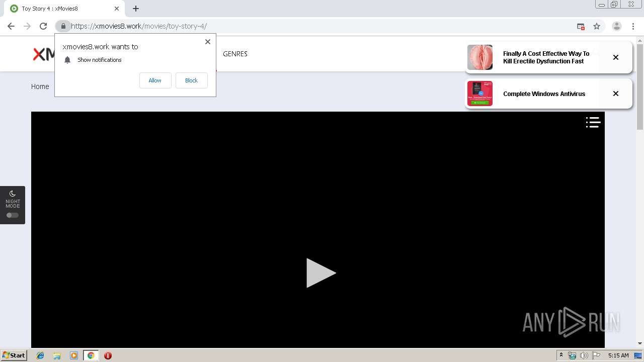Allow notifications from xmovies8.work
Viewport: 644px width, 362px height.
point(155,80)
